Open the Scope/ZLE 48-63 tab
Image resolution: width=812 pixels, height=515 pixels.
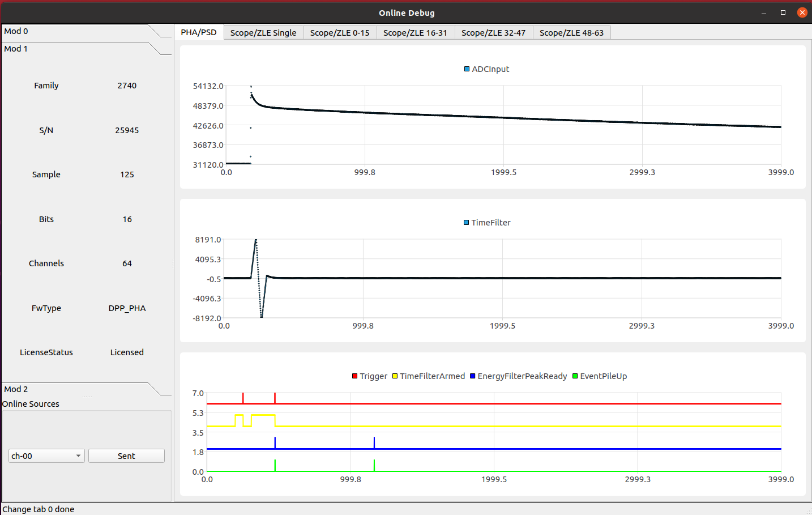click(571, 33)
